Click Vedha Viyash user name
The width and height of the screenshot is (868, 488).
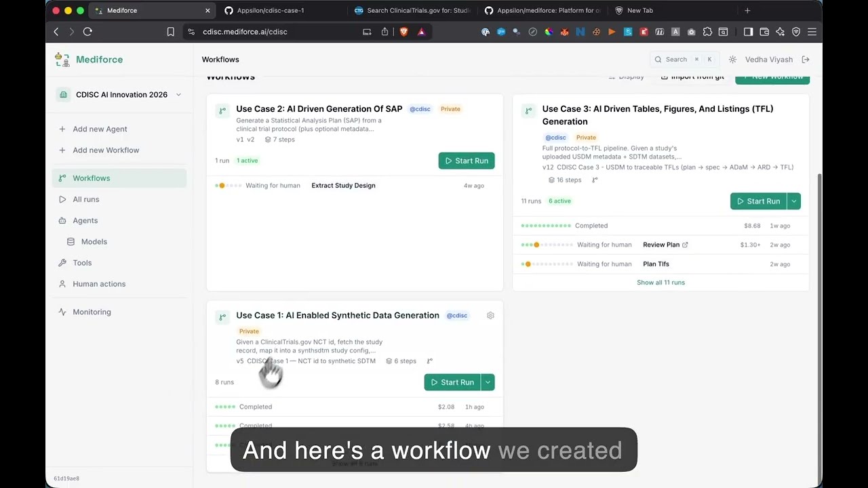769,60
